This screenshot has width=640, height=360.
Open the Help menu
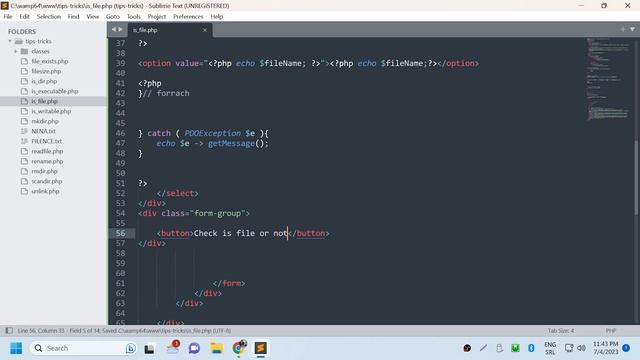click(x=217, y=17)
